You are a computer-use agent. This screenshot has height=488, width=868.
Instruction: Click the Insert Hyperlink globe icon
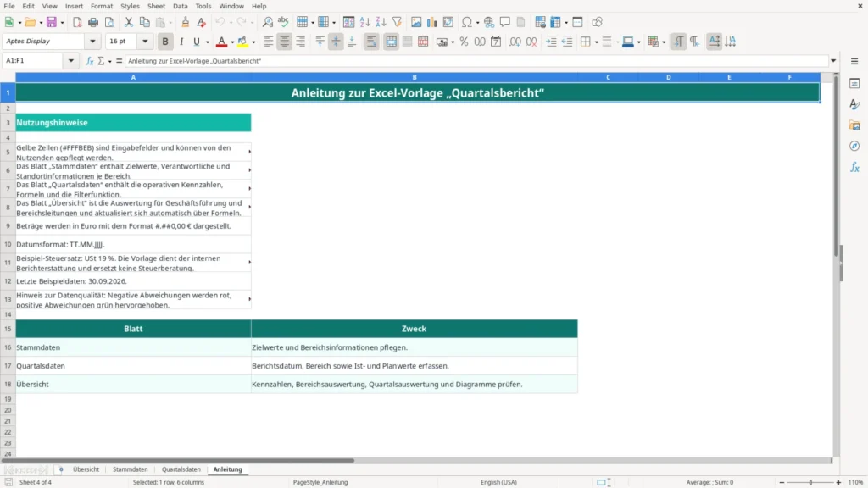pos(489,22)
